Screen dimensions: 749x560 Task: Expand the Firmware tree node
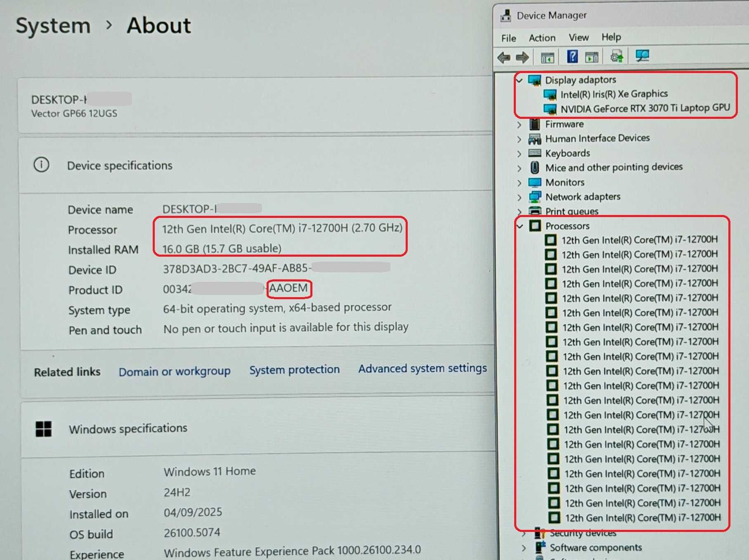(520, 125)
